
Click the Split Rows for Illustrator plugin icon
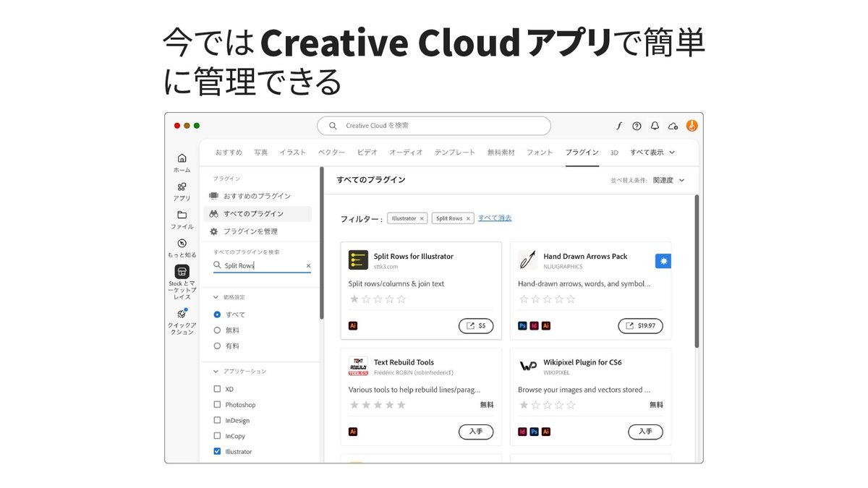coord(358,260)
